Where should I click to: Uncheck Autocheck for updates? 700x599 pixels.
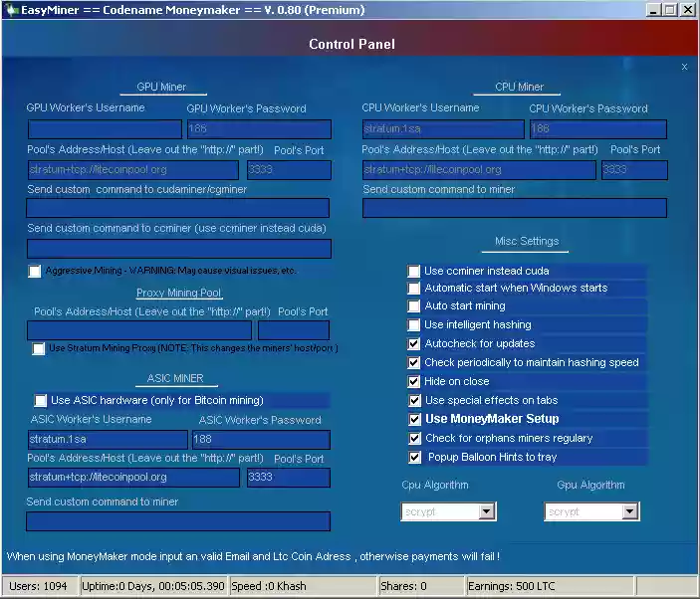pyautogui.click(x=414, y=343)
